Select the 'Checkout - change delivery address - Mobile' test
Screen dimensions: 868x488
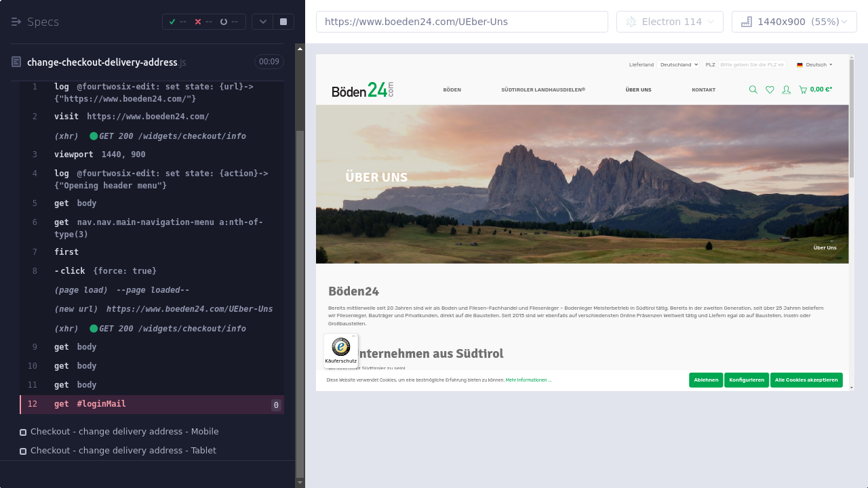coord(124,432)
